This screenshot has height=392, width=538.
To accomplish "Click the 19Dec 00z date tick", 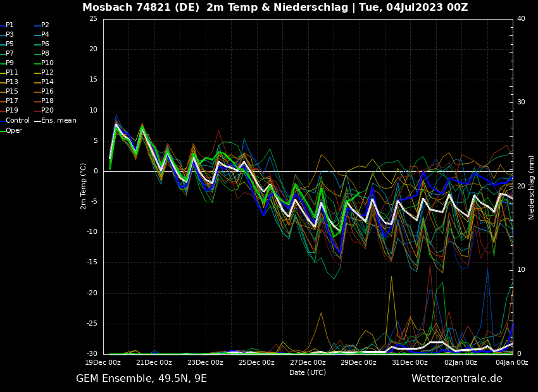I will (103, 363).
